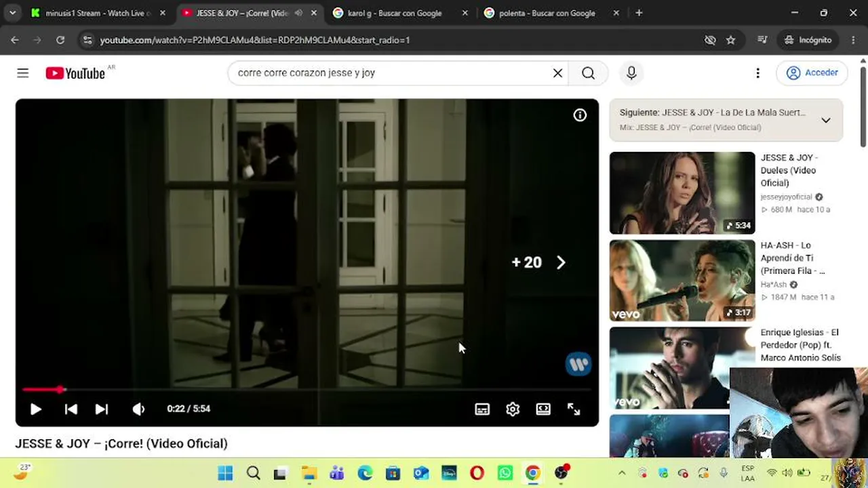Toggle subtitles on the player
868x488 pixels.
click(x=482, y=409)
